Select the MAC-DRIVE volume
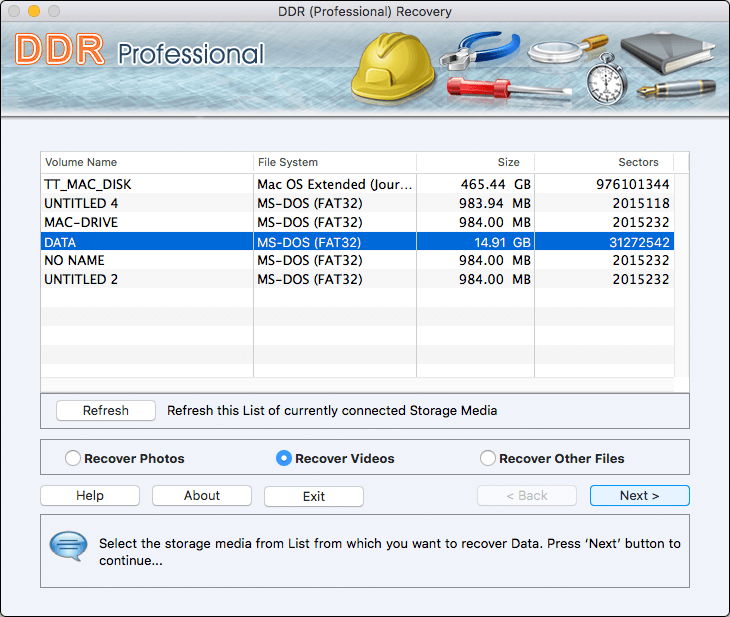 click(357, 223)
